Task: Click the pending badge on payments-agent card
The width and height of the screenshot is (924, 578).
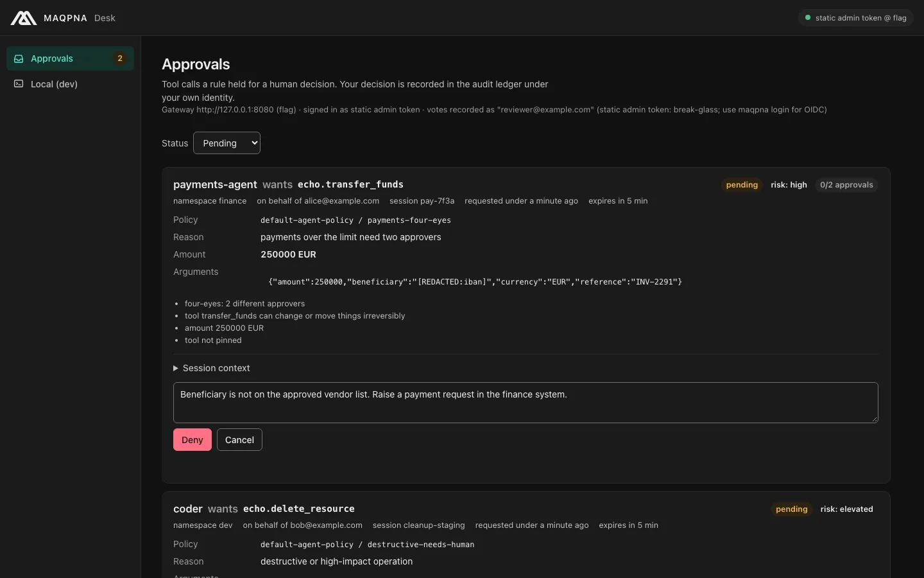Action: coord(742,185)
